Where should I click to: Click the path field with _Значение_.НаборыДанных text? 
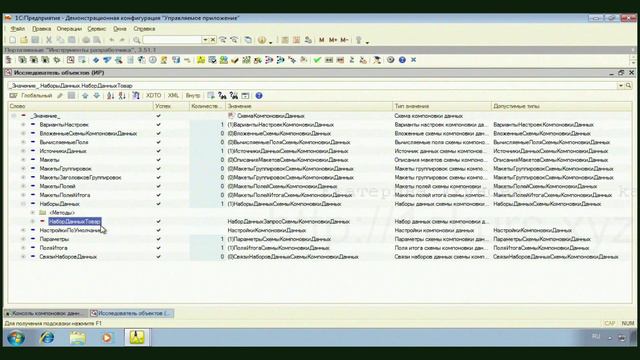[312, 86]
